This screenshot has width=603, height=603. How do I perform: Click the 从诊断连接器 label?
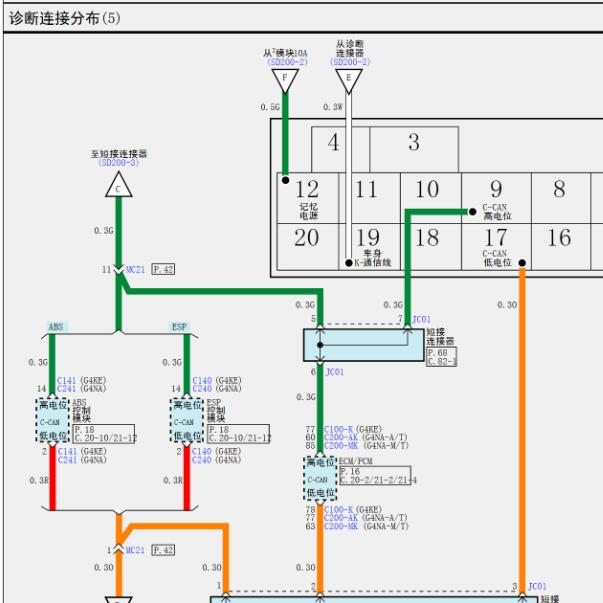350,48
